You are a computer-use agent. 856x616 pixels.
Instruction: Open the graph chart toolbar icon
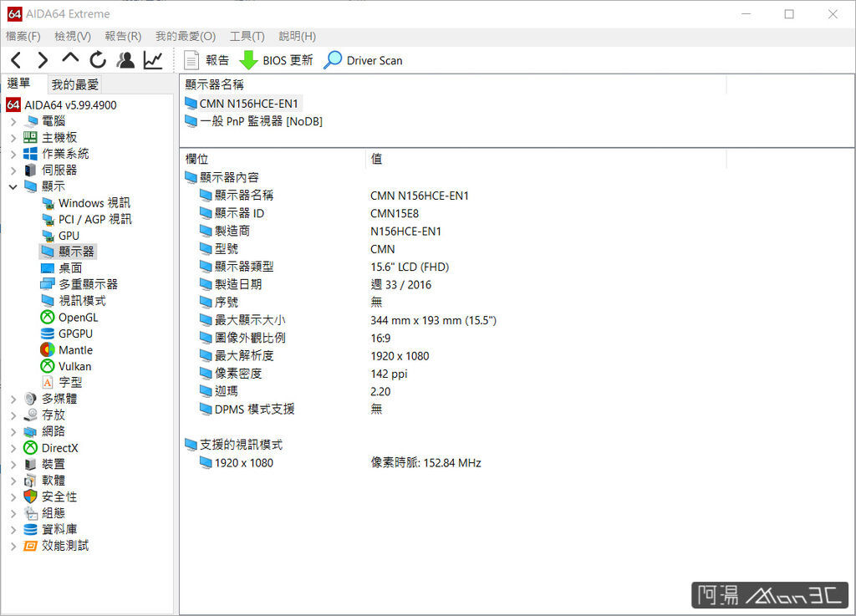pyautogui.click(x=154, y=60)
